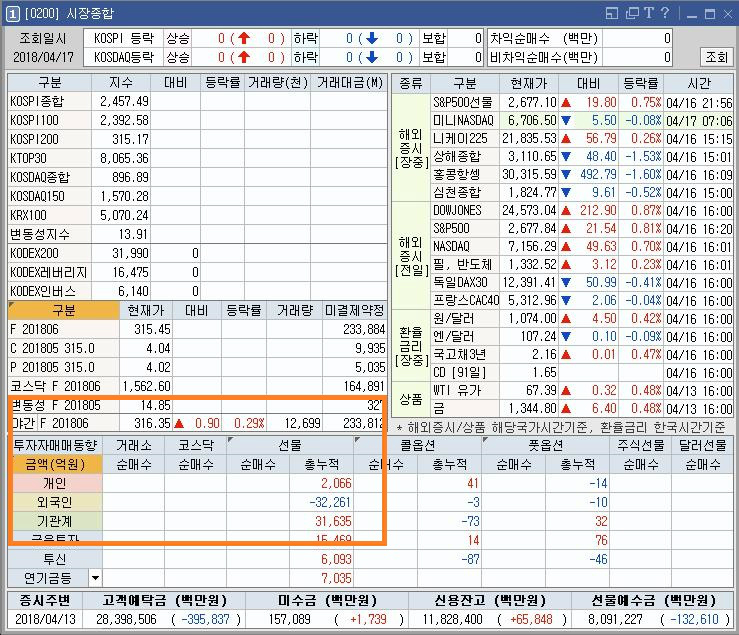Expand the 연기금등 investor dropdown

click(x=95, y=578)
